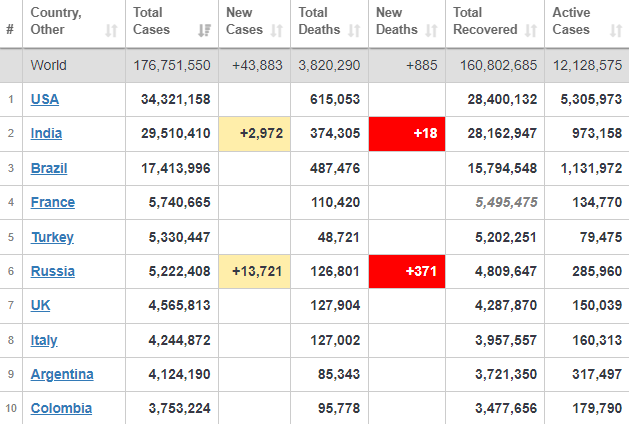Select World new cases +43,883
The height and width of the screenshot is (424, 629).
pyautogui.click(x=258, y=65)
